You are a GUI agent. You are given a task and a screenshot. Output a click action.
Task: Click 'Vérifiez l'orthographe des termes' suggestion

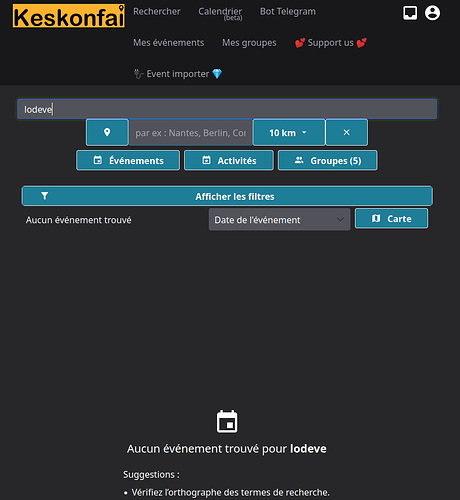point(230,492)
